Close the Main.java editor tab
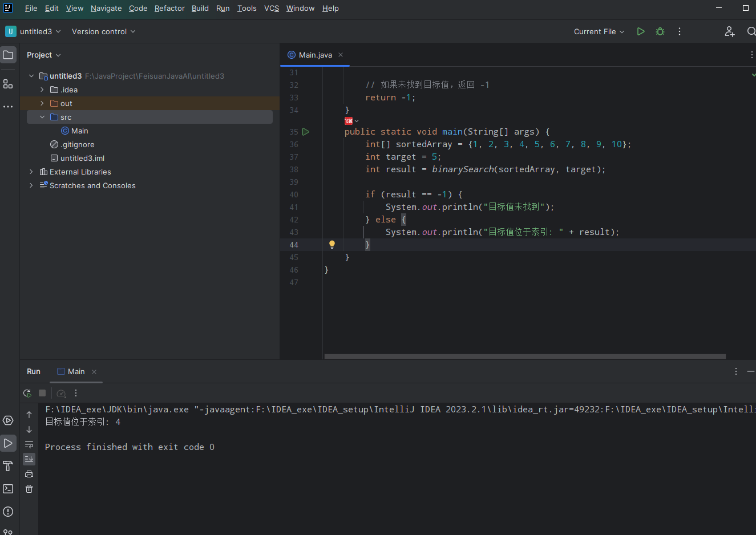Screen dimensions: 756x535 pyautogui.click(x=341, y=55)
